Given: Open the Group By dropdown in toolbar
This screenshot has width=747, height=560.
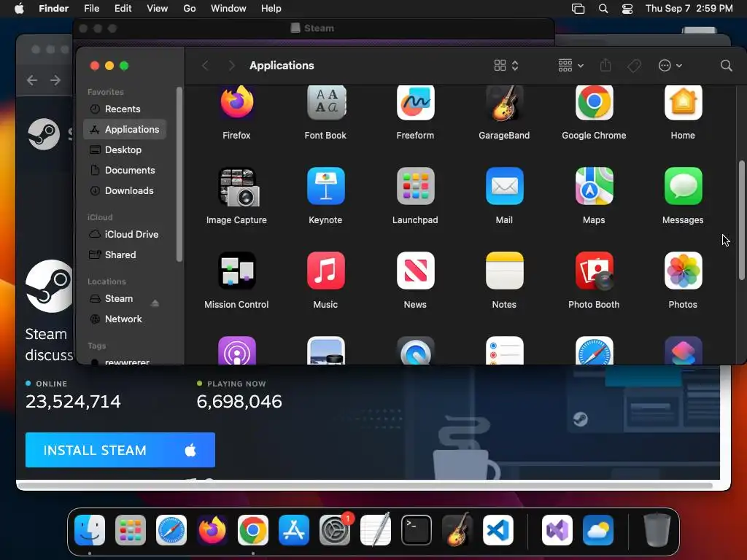Looking at the screenshot, I should pyautogui.click(x=570, y=66).
